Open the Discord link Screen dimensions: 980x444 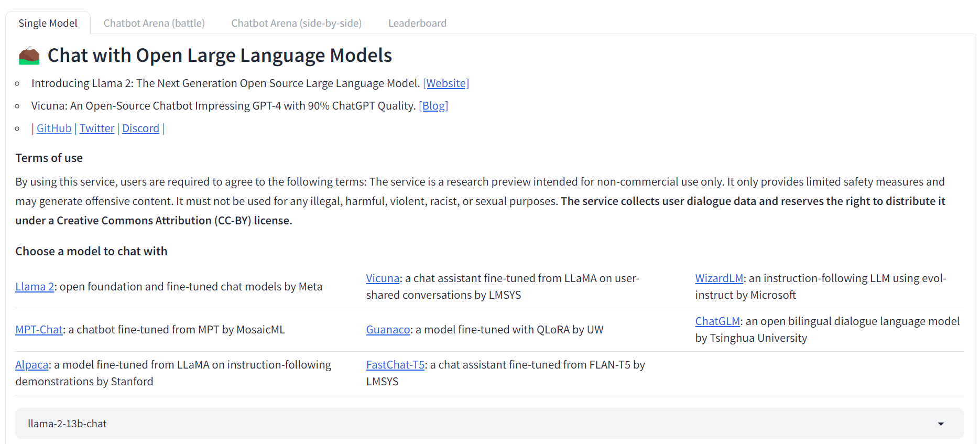tap(140, 128)
